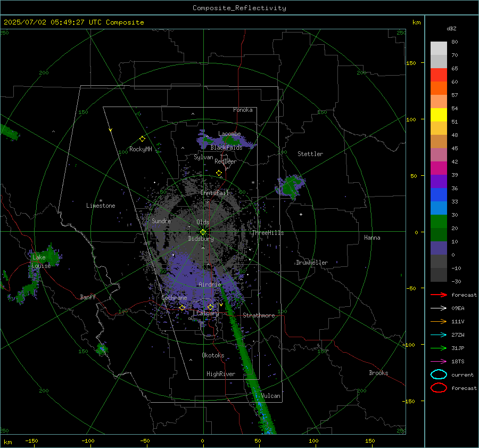The height and width of the screenshot is (448, 479).
Task: Click the yellow diamond marker below RedDeer
Action: point(219,173)
